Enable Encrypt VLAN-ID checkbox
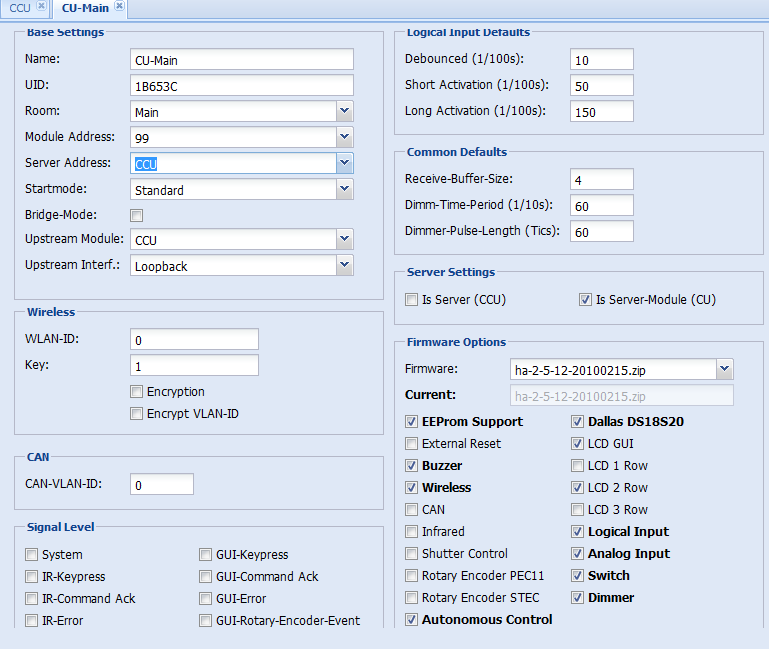 pyautogui.click(x=136, y=414)
